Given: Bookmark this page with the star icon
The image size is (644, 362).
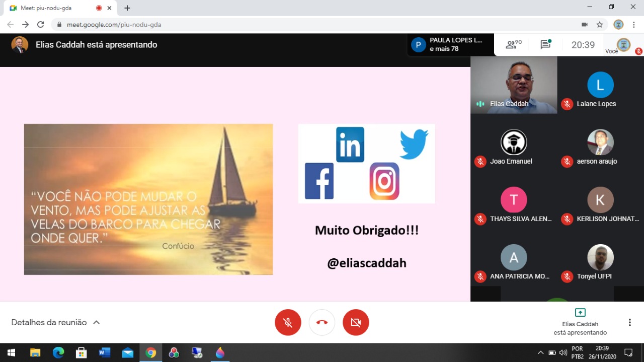Looking at the screenshot, I should 599,25.
